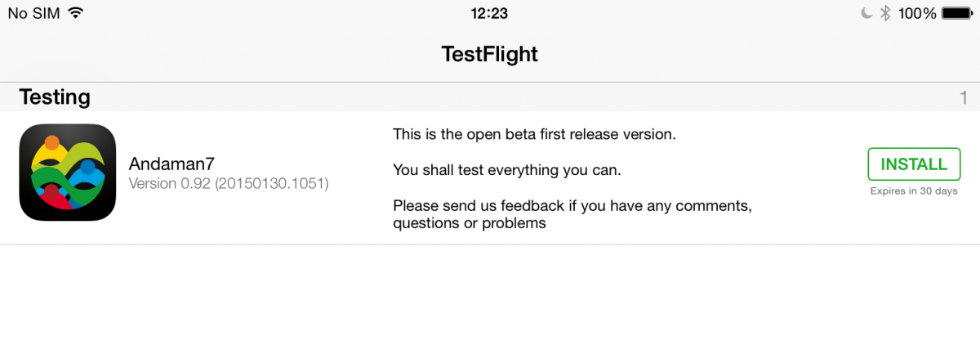980x359 pixels.
Task: Tap the "Expires in 30 days" label
Action: (x=913, y=191)
